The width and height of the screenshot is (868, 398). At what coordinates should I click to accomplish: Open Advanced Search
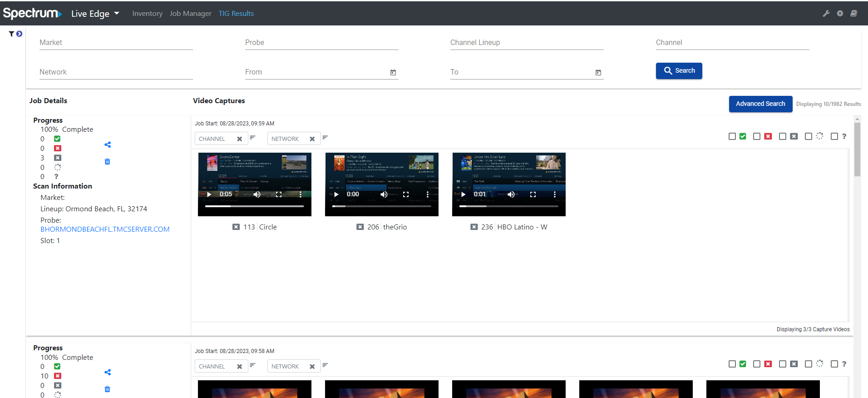[x=761, y=104]
